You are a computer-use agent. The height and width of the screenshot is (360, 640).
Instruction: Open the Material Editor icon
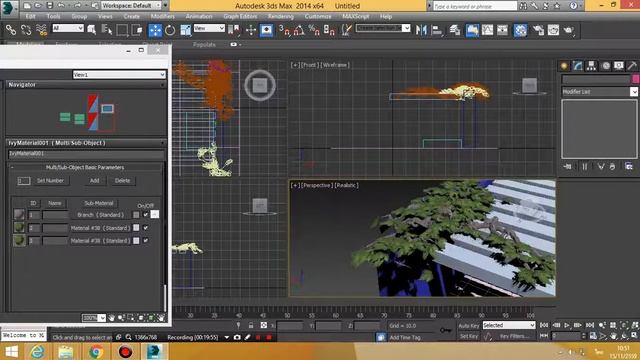point(520,30)
